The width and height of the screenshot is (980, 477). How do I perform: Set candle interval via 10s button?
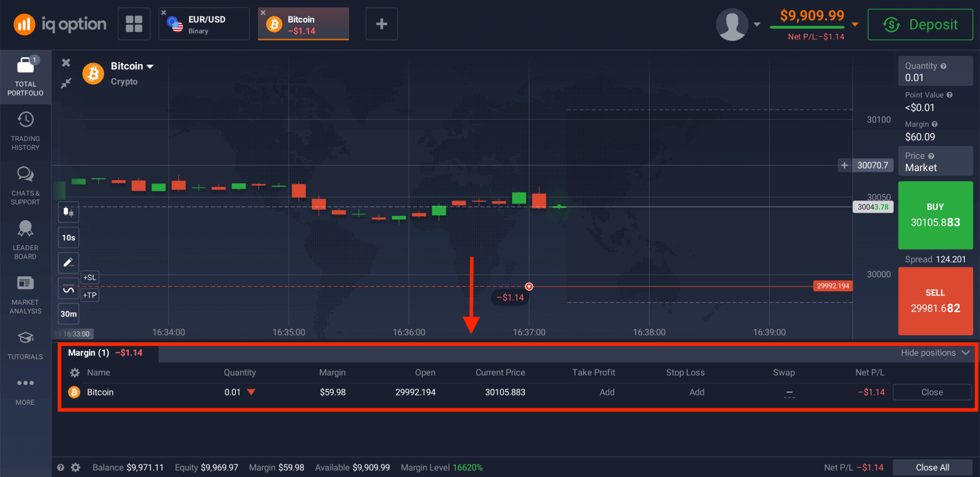(69, 237)
